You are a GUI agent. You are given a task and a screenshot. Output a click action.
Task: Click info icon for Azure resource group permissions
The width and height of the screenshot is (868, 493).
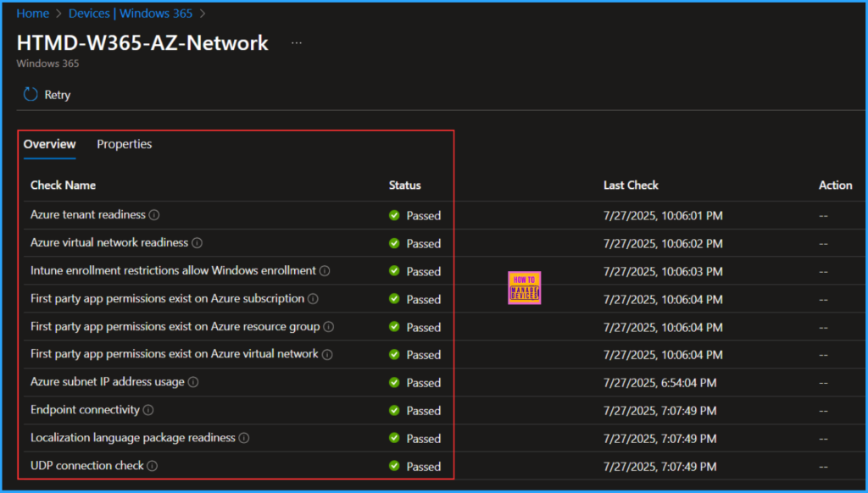[329, 326]
